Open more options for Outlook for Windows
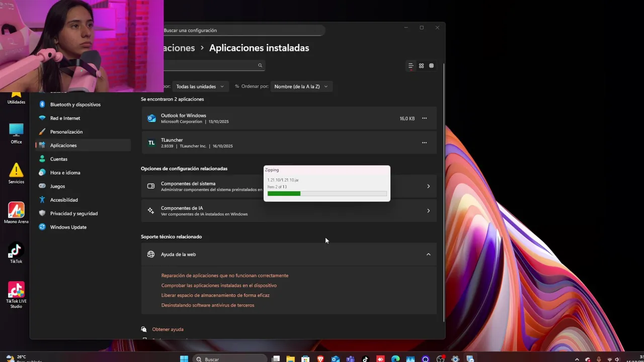Image resolution: width=644 pixels, height=362 pixels. (x=424, y=119)
